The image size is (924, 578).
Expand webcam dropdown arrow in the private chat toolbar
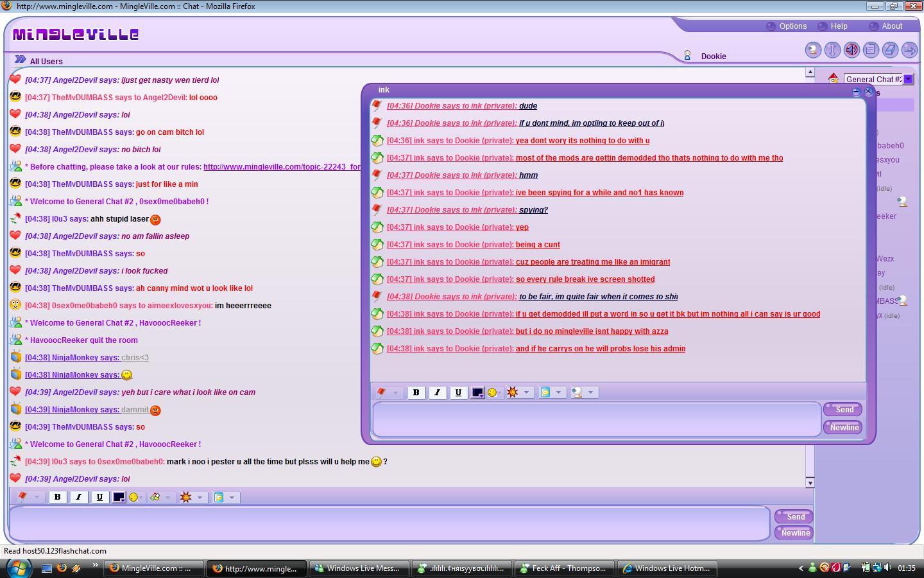click(x=590, y=392)
